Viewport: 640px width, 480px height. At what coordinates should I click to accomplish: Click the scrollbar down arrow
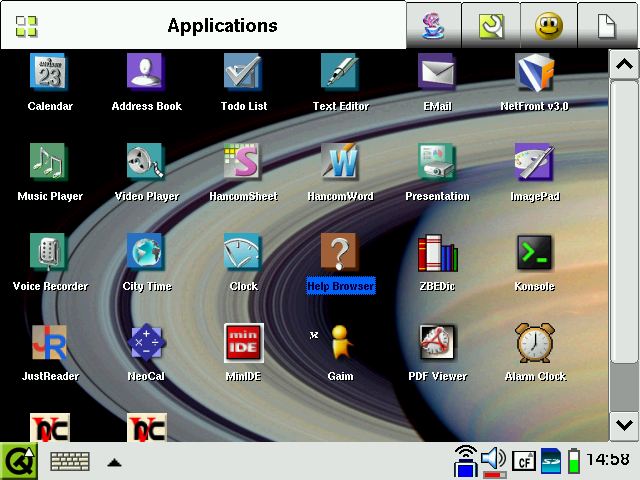(x=624, y=426)
